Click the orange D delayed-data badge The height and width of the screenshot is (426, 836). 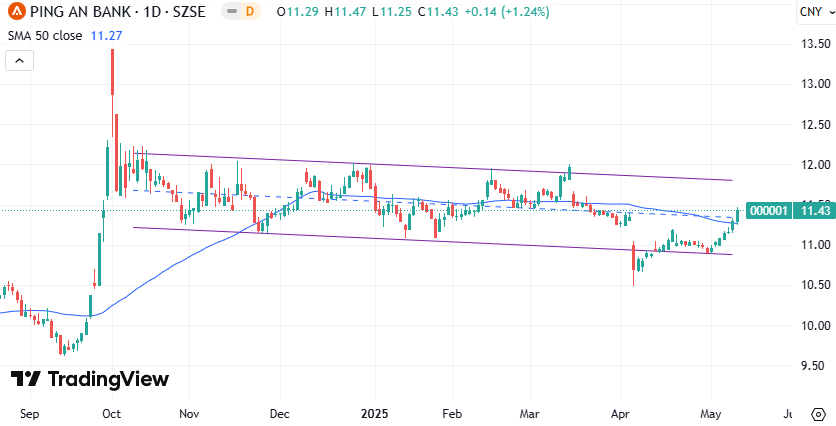tap(250, 11)
